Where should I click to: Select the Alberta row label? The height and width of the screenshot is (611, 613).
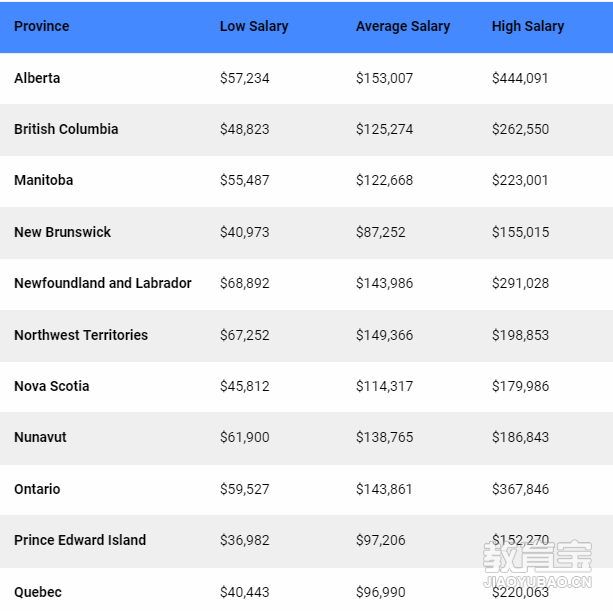[x=37, y=78]
